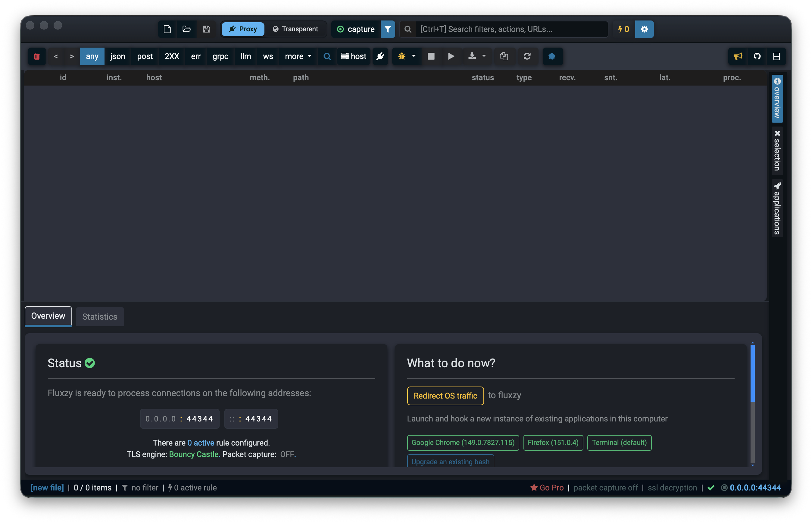
Task: Switch to the Overview tab
Action: 48,316
